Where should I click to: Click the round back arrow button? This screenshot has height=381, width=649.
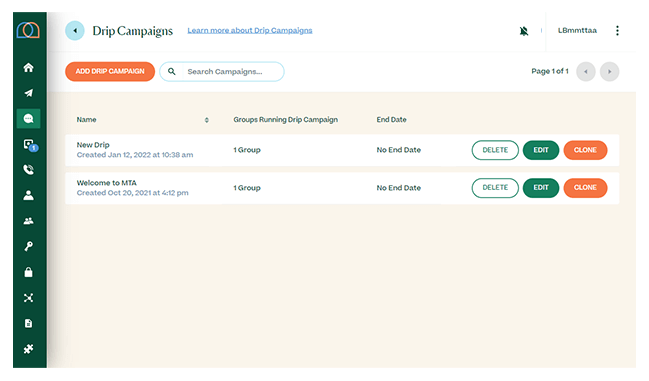click(x=75, y=31)
